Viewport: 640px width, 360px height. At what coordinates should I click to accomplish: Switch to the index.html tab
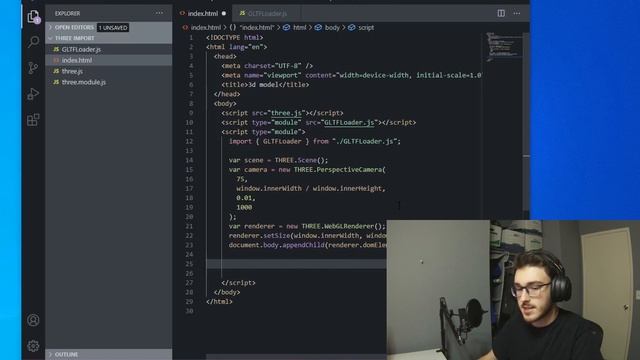(202, 13)
